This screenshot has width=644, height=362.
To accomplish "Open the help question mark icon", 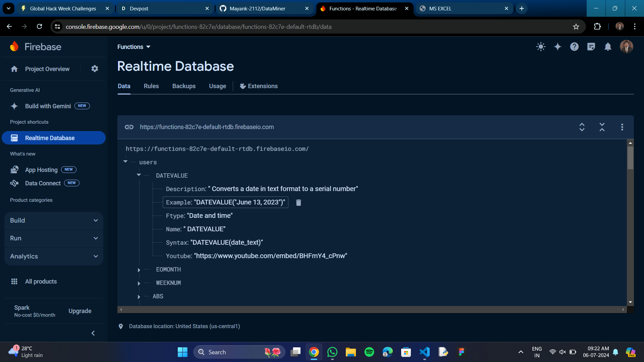I will click(574, 47).
